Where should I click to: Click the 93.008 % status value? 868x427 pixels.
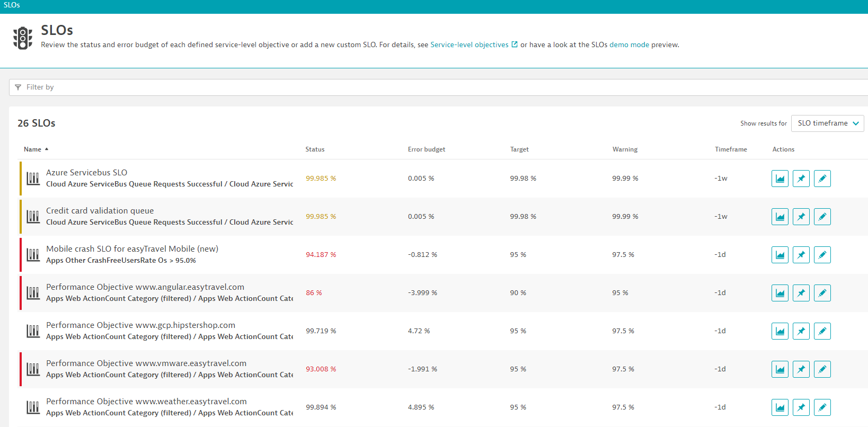[x=321, y=369]
